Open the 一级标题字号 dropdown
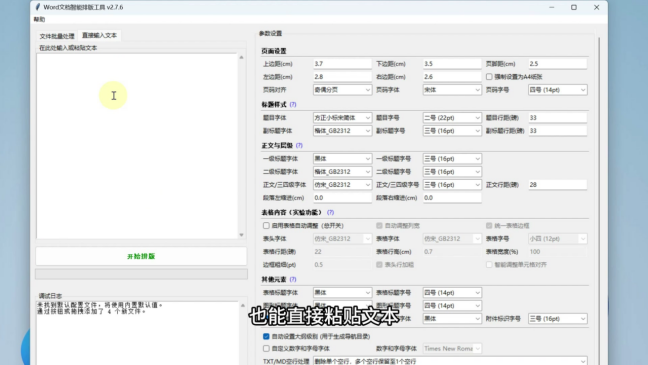Viewport: 648px width, 365px height. (452, 159)
